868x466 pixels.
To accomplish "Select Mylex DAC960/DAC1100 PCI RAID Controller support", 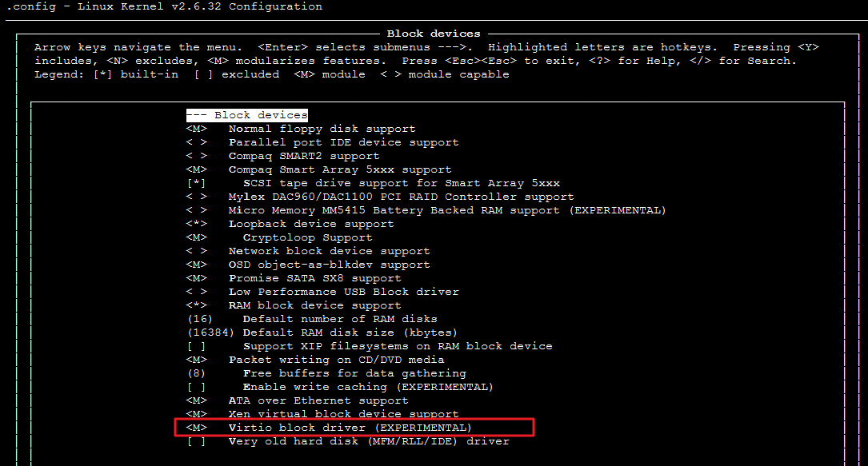I will coord(401,197).
